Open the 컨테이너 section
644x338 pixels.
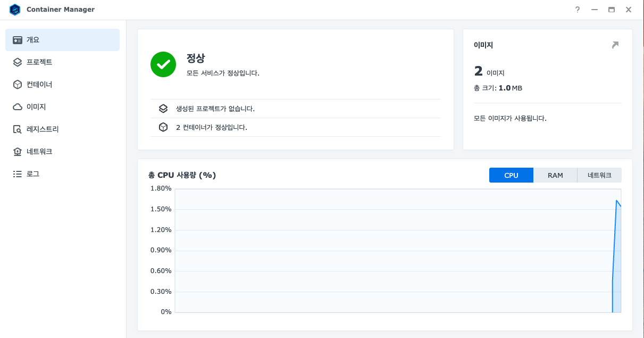pos(62,85)
